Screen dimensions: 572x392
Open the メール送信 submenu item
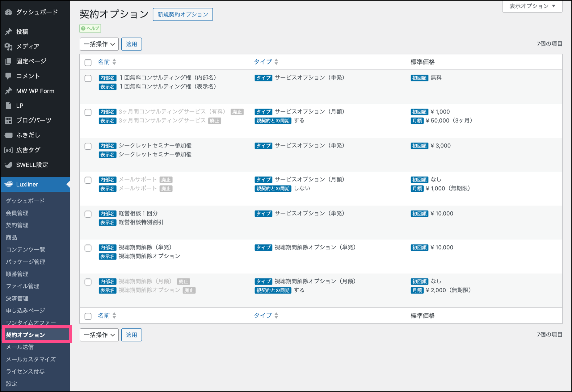tap(20, 347)
